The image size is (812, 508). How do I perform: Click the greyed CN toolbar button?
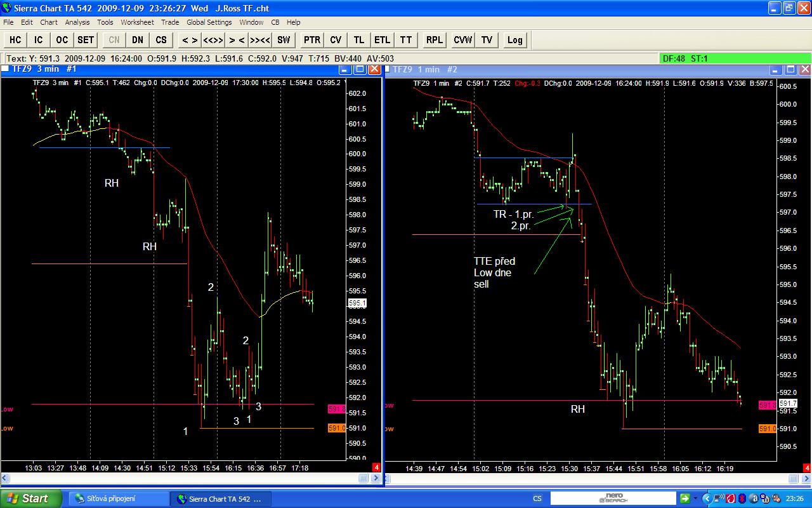coord(114,40)
